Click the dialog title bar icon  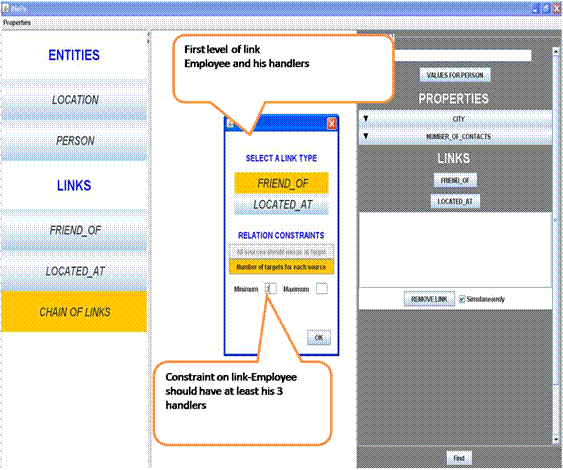(230, 124)
